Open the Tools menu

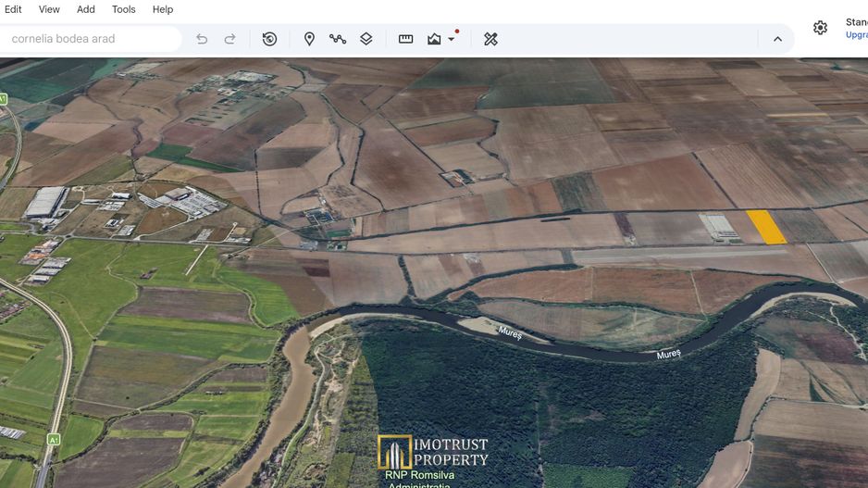123,9
